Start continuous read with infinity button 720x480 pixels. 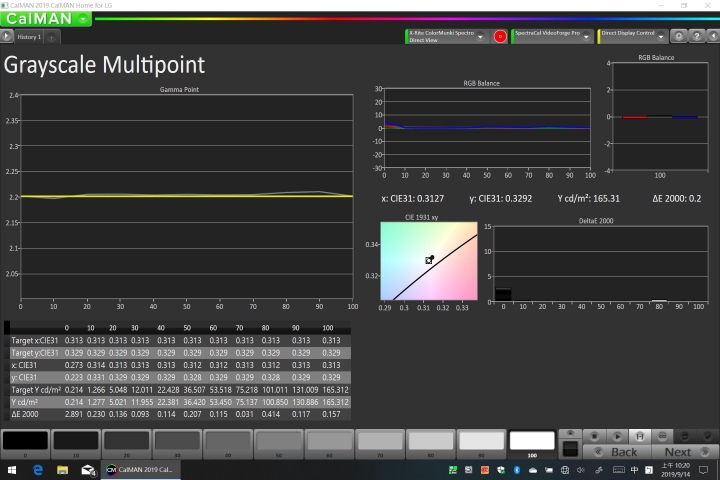tap(662, 436)
